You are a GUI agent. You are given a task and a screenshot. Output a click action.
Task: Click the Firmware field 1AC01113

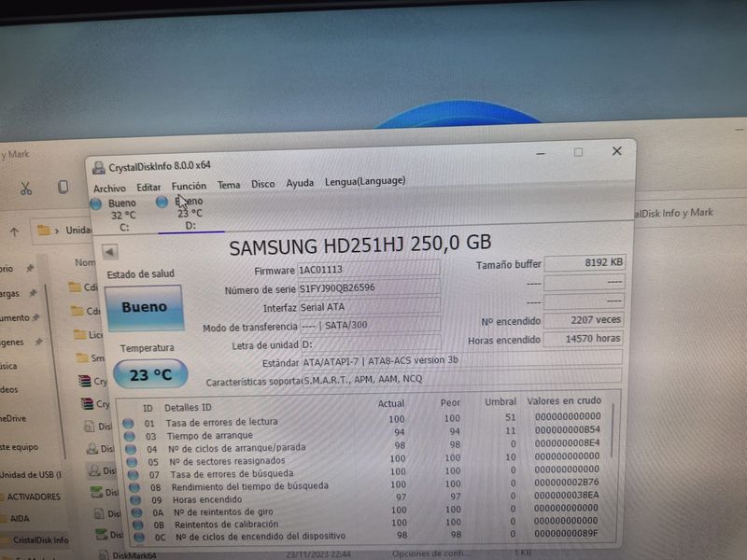pos(368,269)
